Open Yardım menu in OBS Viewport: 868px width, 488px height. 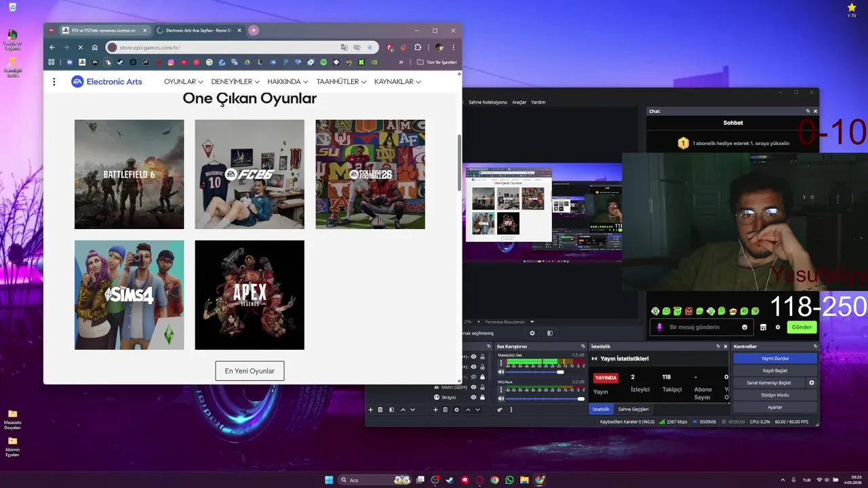[x=538, y=102]
